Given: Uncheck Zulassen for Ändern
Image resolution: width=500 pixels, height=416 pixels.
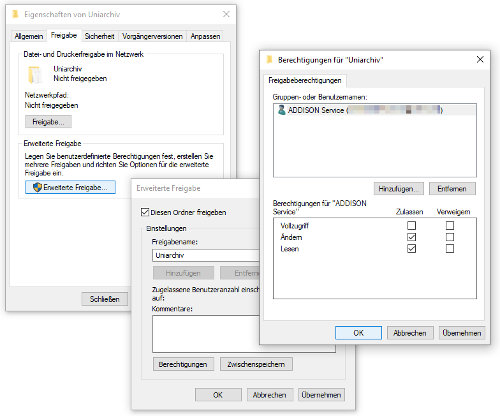Looking at the screenshot, I should [411, 237].
